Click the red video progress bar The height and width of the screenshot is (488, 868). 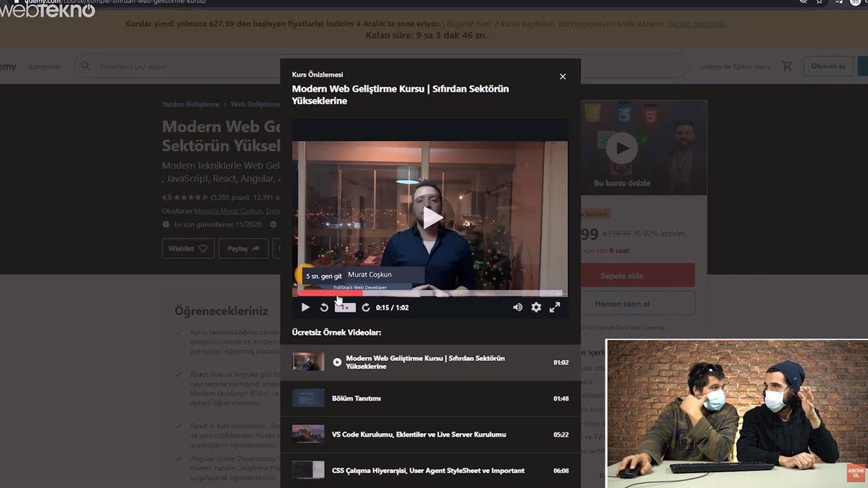(x=330, y=294)
